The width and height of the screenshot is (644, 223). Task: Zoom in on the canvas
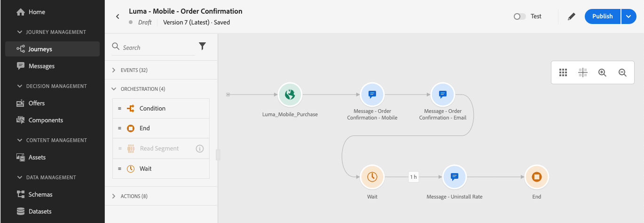[602, 72]
